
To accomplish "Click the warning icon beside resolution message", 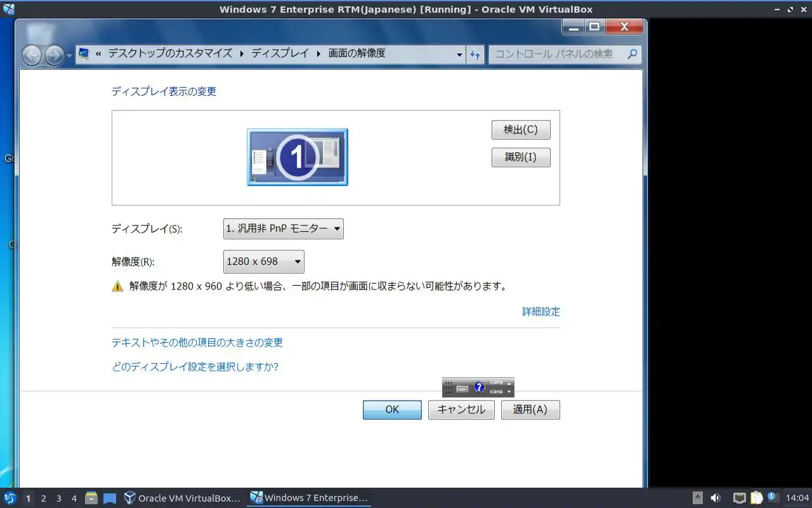I will [117, 286].
